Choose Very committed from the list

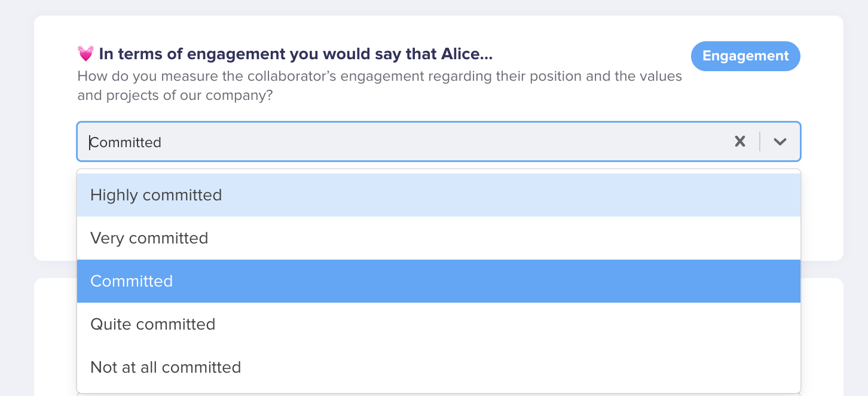tap(439, 238)
